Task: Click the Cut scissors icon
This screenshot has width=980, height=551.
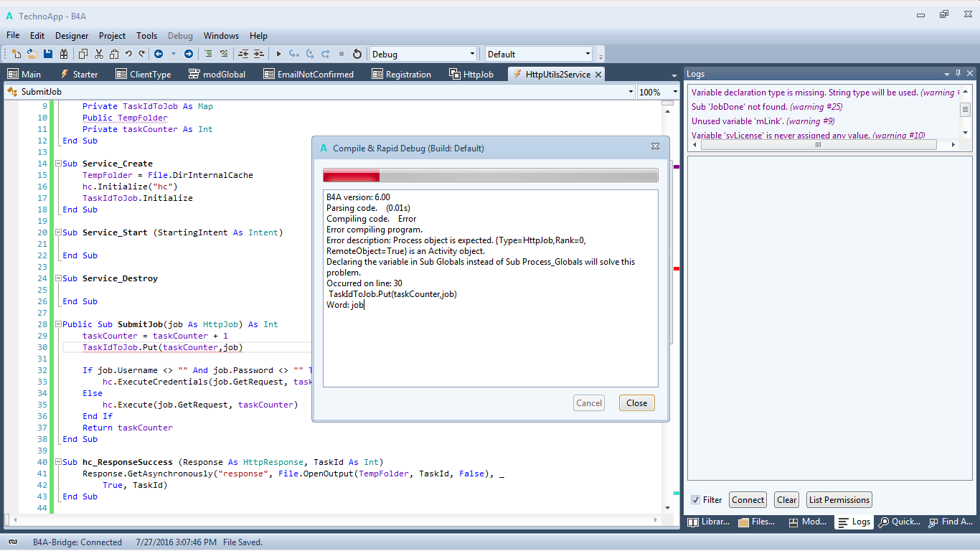Action: click(x=98, y=54)
